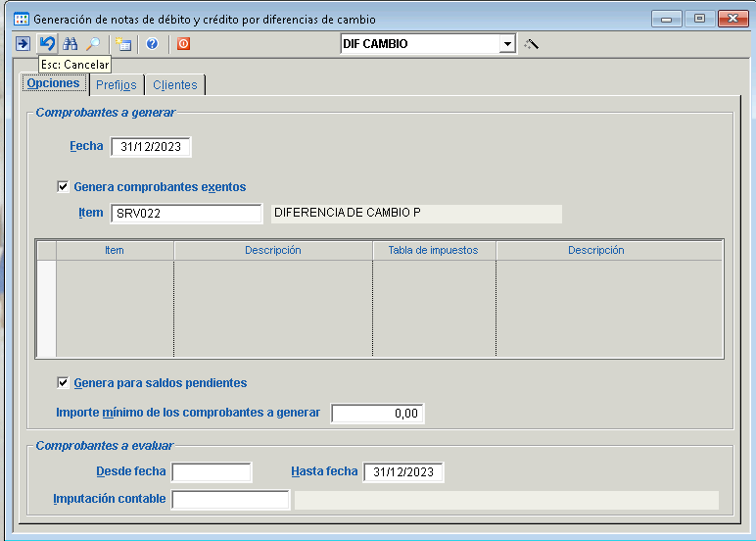Click the Hasta fecha date field
This screenshot has width=756, height=541.
pyautogui.click(x=403, y=472)
